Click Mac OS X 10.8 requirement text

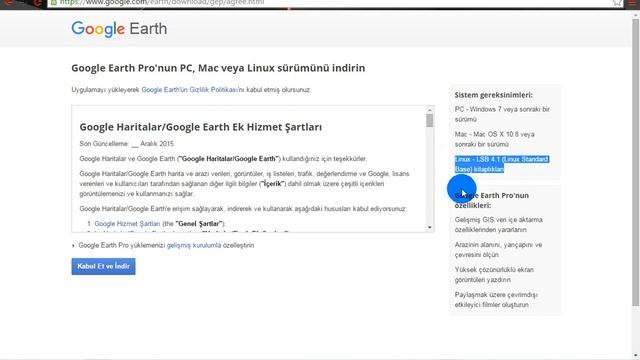tap(495, 139)
